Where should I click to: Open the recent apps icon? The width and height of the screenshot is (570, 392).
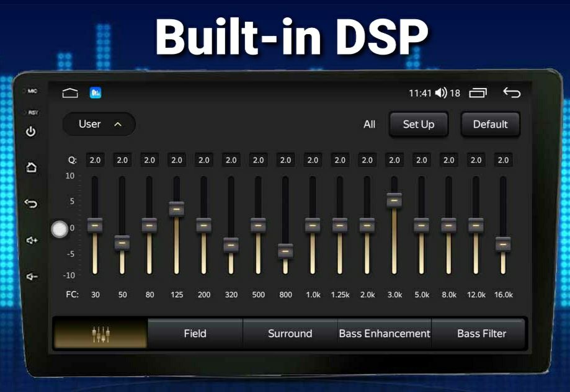(478, 93)
